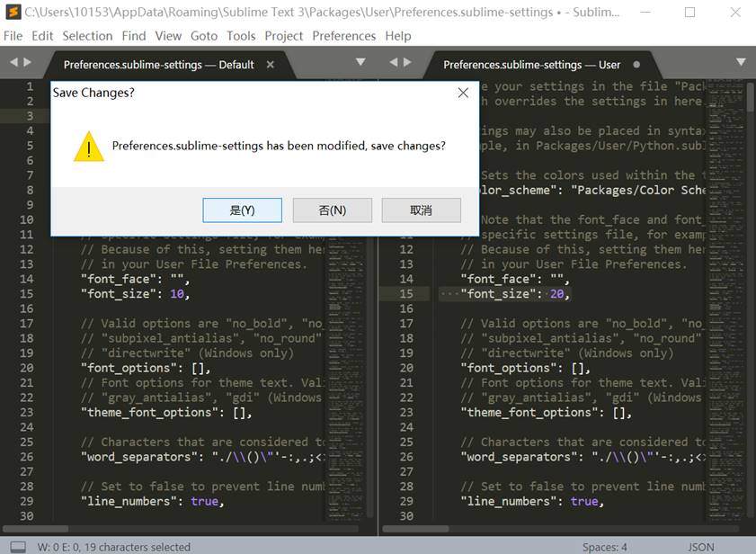Click the Sublime Text app icon in title bar
This screenshot has width=756, height=554.
[x=13, y=12]
